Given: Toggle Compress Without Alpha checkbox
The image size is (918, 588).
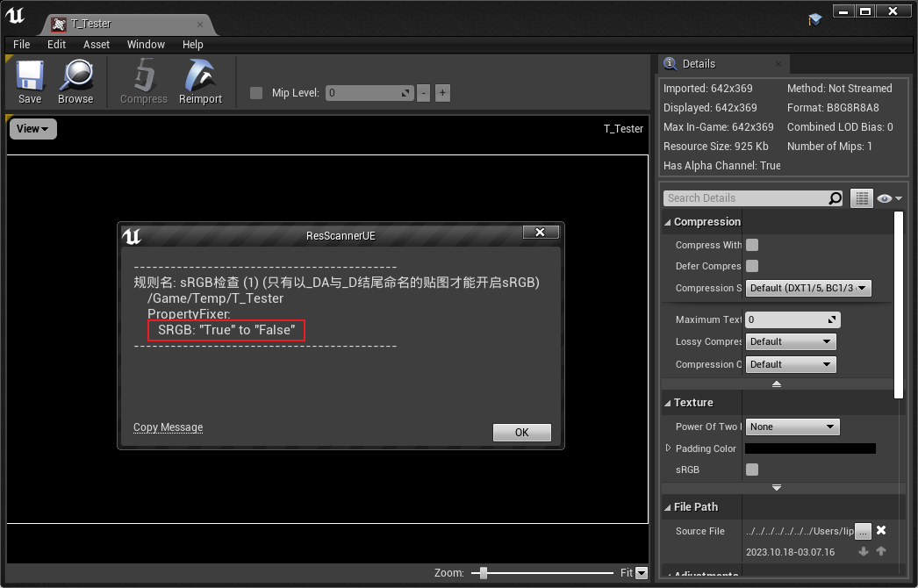Looking at the screenshot, I should point(752,245).
